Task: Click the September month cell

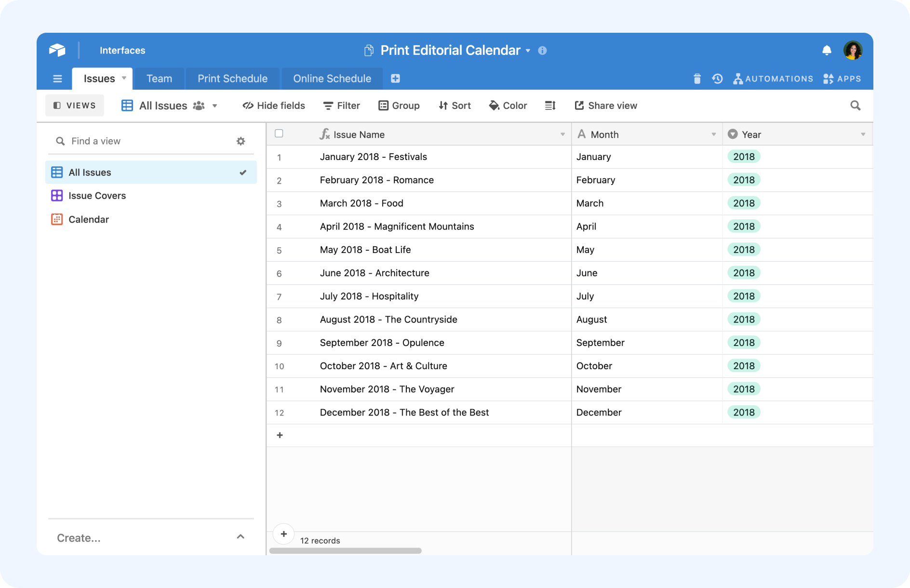Action: [x=647, y=343]
